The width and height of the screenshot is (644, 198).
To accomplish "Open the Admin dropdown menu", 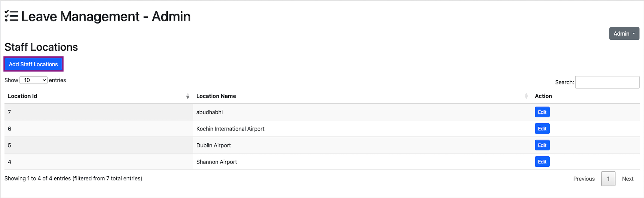I will click(624, 34).
